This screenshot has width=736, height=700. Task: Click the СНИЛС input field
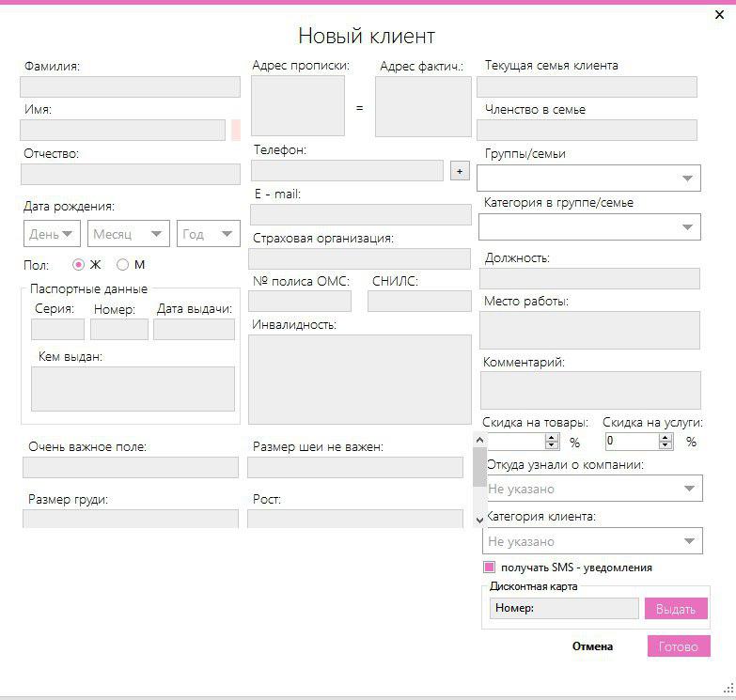pos(419,302)
